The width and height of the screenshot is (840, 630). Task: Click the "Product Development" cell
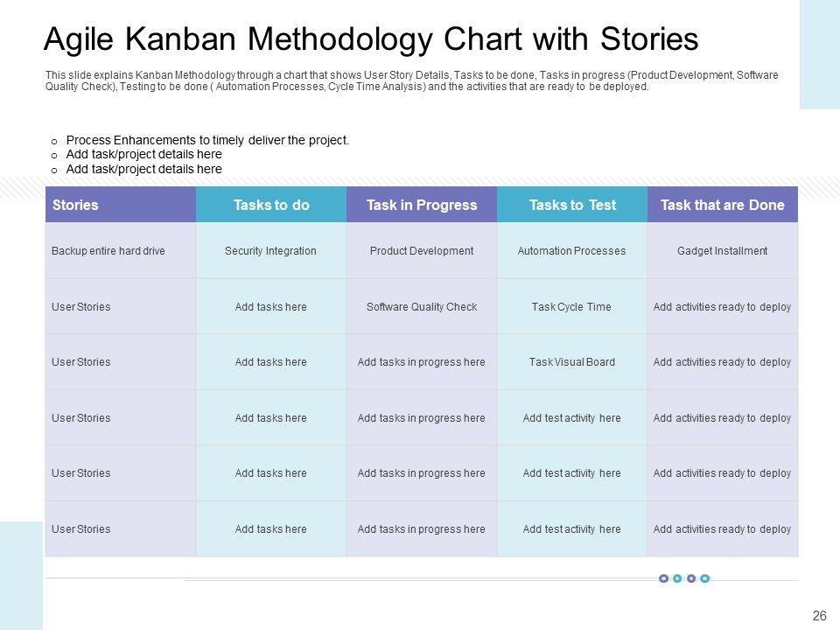click(x=422, y=251)
